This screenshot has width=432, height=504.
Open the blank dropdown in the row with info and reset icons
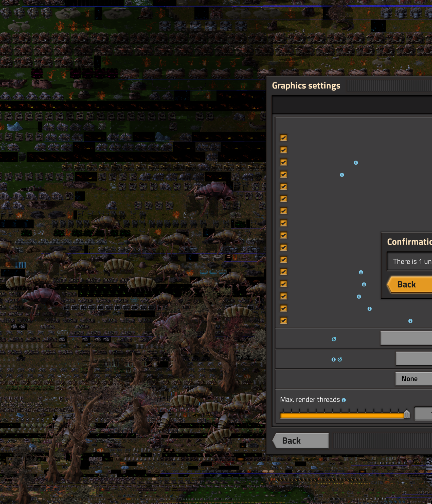coord(414,358)
